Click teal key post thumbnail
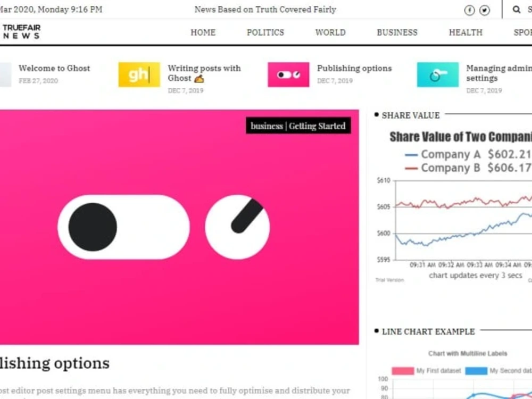The height and width of the screenshot is (399, 532). 438,74
